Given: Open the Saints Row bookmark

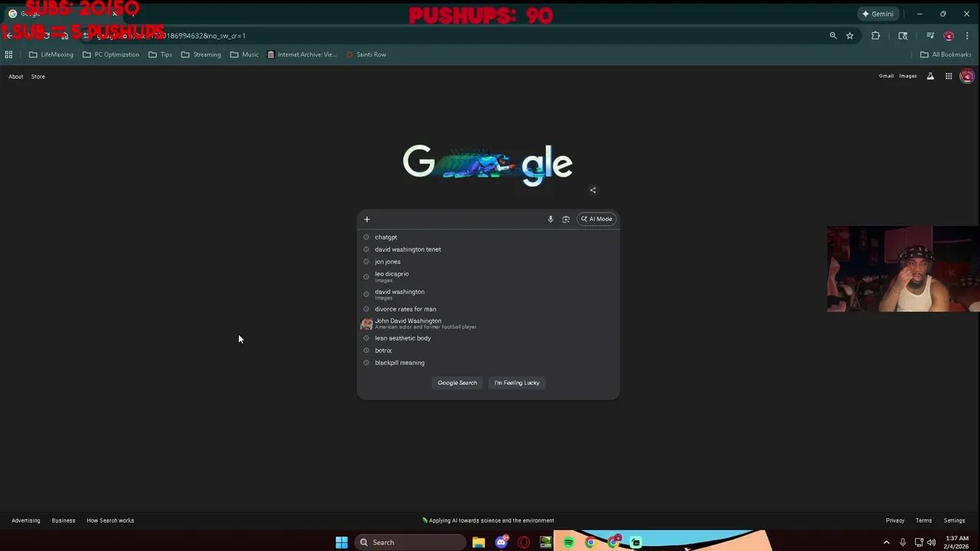Looking at the screenshot, I should (366, 54).
